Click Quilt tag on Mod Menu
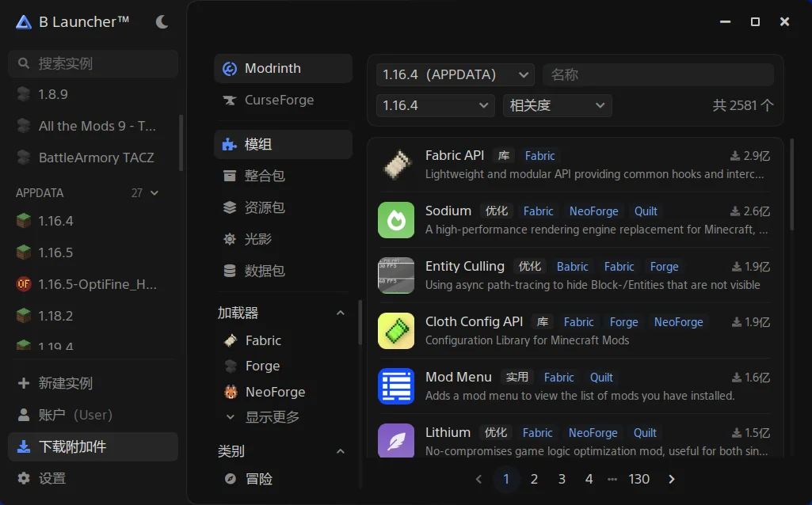812x505 pixels. click(601, 378)
